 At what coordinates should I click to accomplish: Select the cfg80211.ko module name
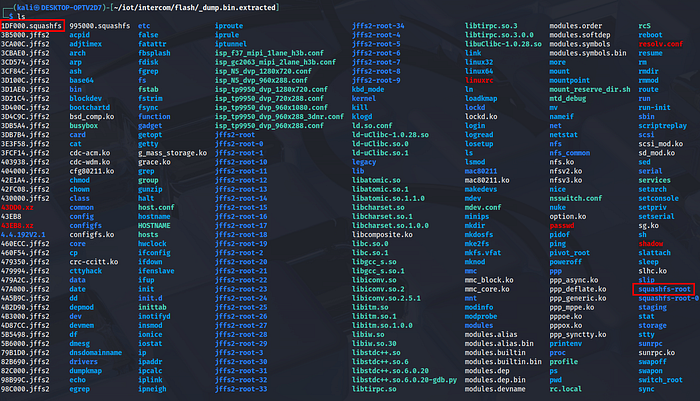point(92,171)
